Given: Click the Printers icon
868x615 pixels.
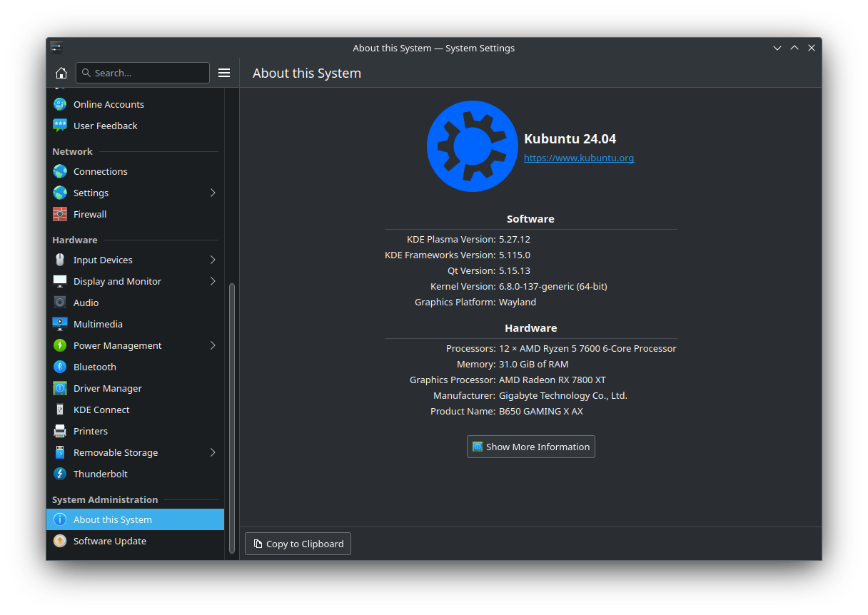Looking at the screenshot, I should (60, 431).
